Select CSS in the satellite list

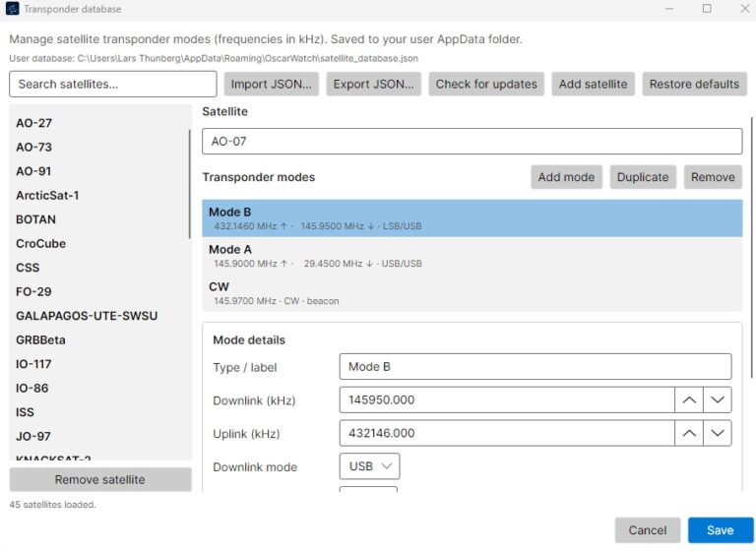pos(98,268)
